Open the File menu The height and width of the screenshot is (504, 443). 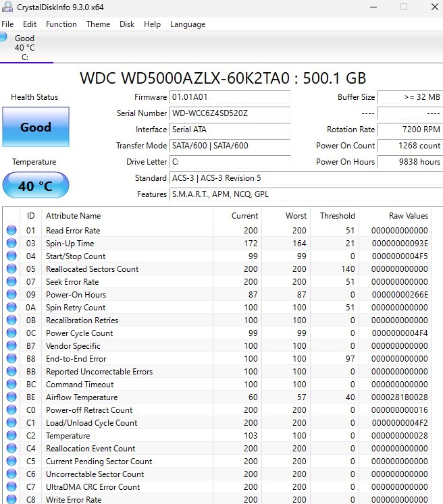(x=7, y=24)
